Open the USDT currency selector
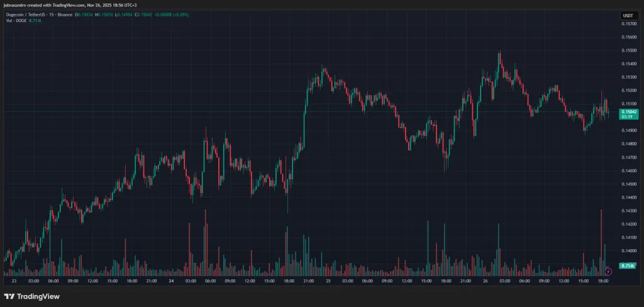The image size is (644, 307). (628, 15)
